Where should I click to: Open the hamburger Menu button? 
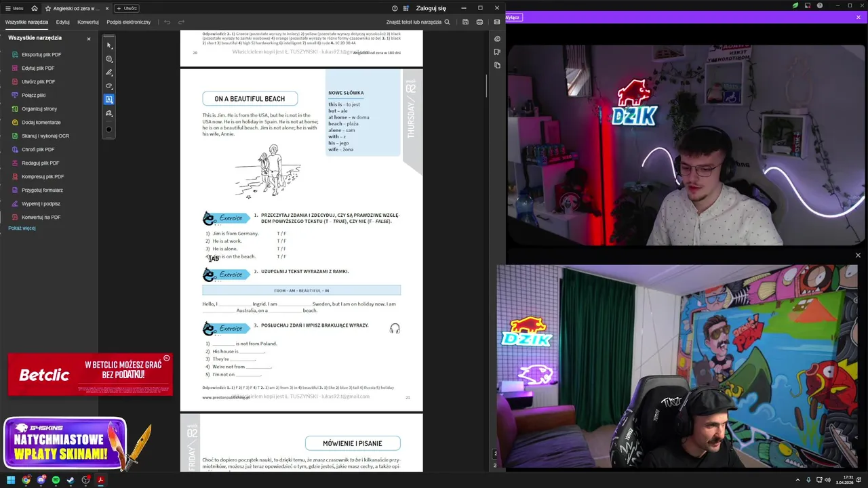14,8
